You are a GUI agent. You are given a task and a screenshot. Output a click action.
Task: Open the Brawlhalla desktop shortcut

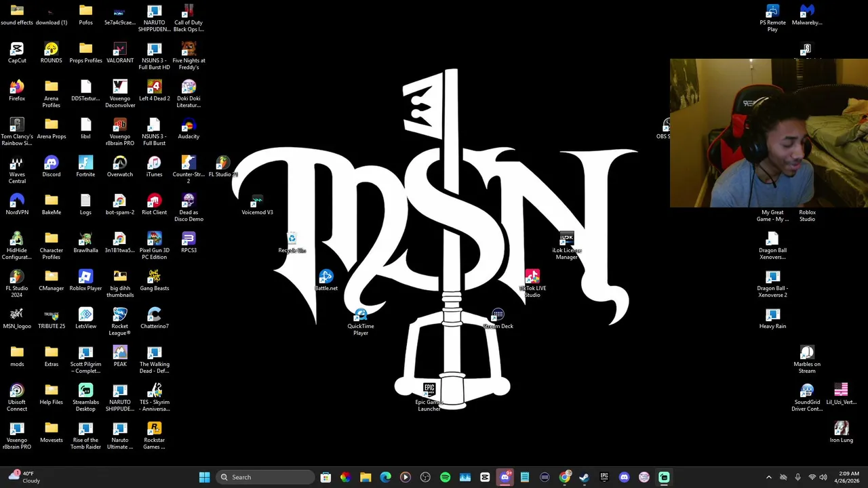85,243
